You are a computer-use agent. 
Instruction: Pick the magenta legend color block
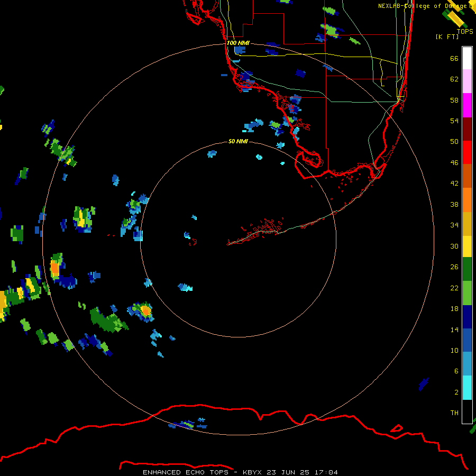click(467, 105)
